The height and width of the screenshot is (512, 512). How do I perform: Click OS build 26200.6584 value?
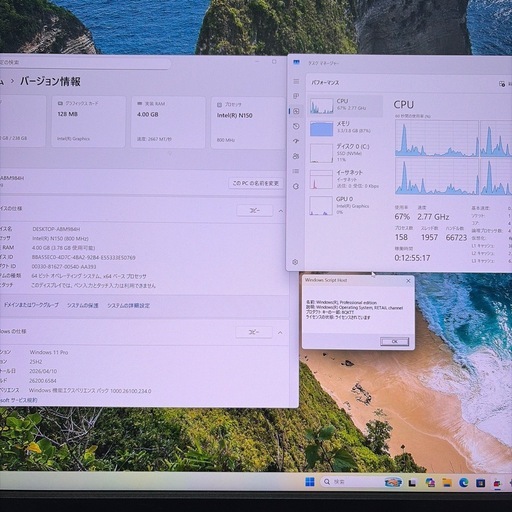(x=43, y=380)
